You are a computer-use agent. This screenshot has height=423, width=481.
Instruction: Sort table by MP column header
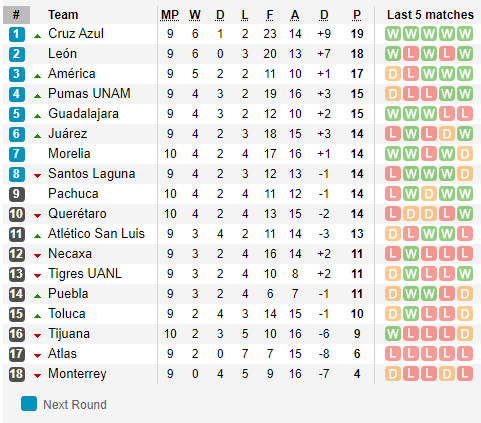[x=170, y=15]
